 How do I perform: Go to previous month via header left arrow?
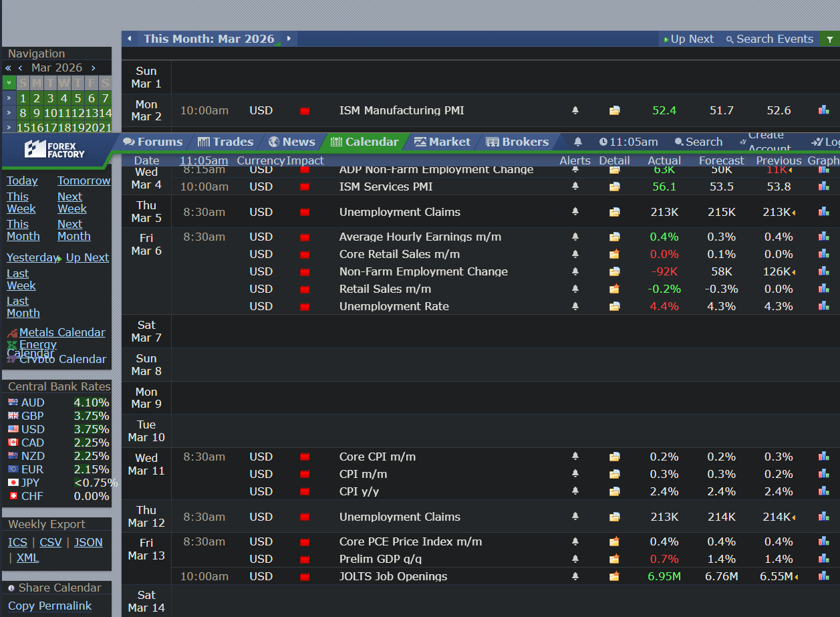click(130, 39)
